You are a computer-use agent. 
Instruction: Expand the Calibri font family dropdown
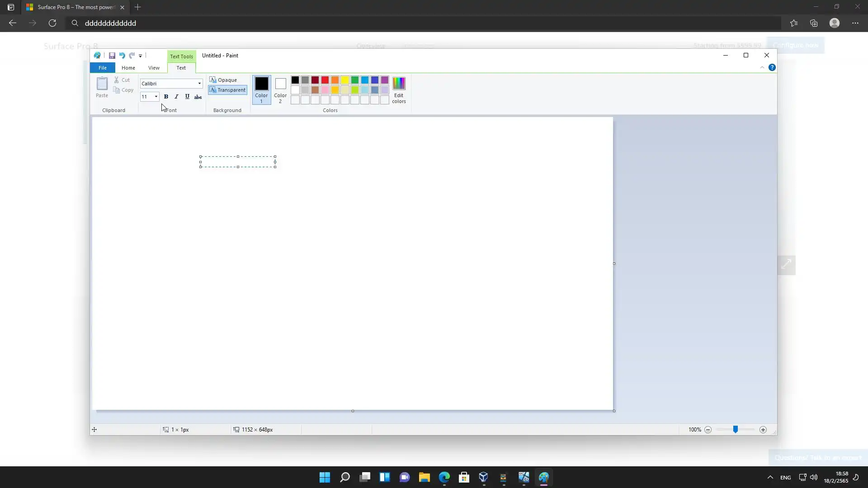click(x=199, y=84)
